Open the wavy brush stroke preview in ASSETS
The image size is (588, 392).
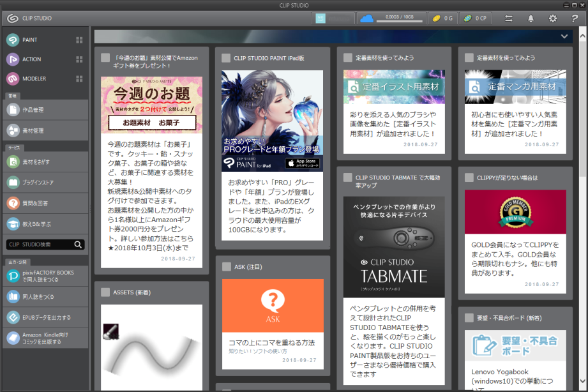click(x=151, y=347)
